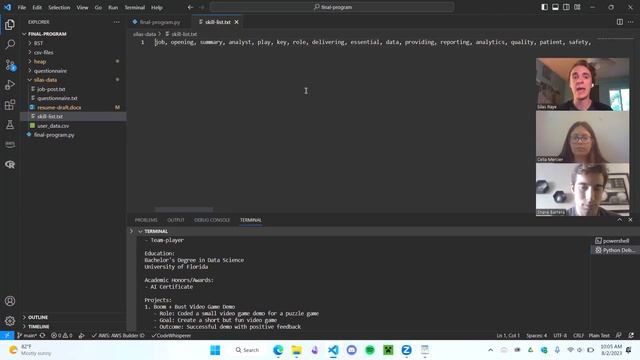The image size is (640, 360).
Task: Open job-post.txt in explorer
Action: (x=51, y=89)
